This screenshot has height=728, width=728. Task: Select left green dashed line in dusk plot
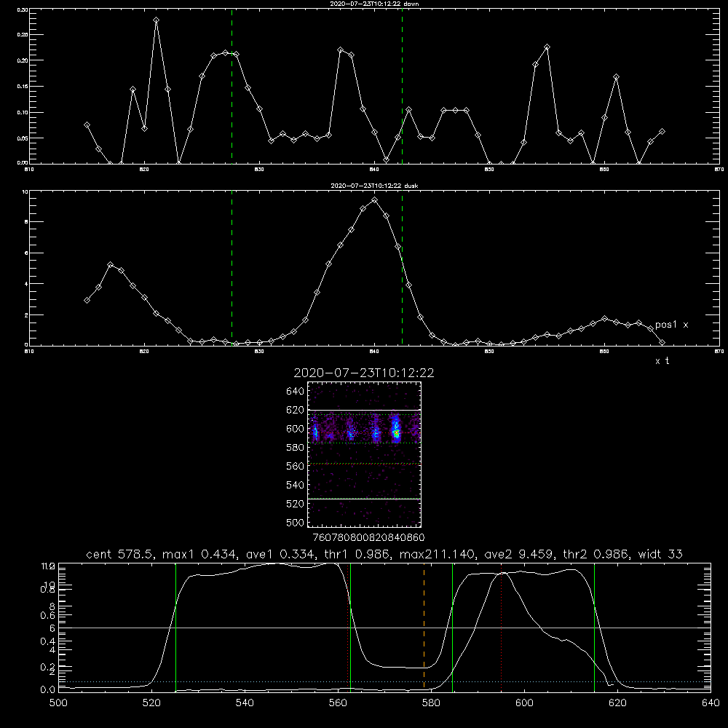(x=232, y=268)
